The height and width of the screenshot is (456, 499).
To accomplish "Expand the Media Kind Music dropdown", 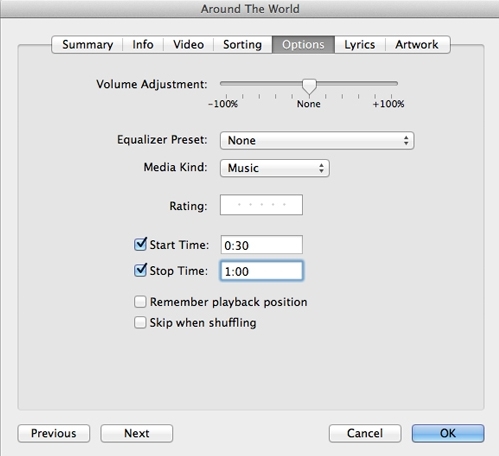I will click(275, 168).
